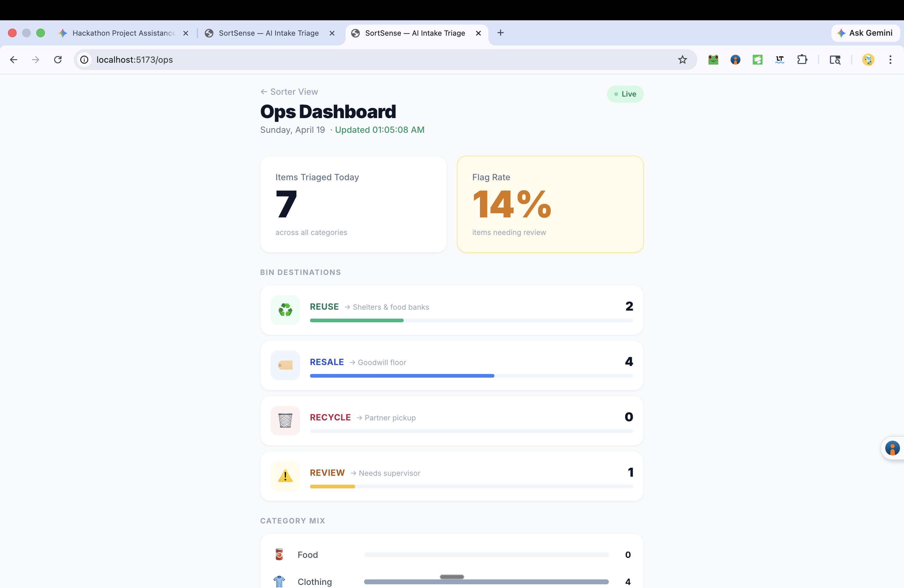View site information icon in address bar
Viewport: 904px width, 588px height.
pyautogui.click(x=84, y=60)
